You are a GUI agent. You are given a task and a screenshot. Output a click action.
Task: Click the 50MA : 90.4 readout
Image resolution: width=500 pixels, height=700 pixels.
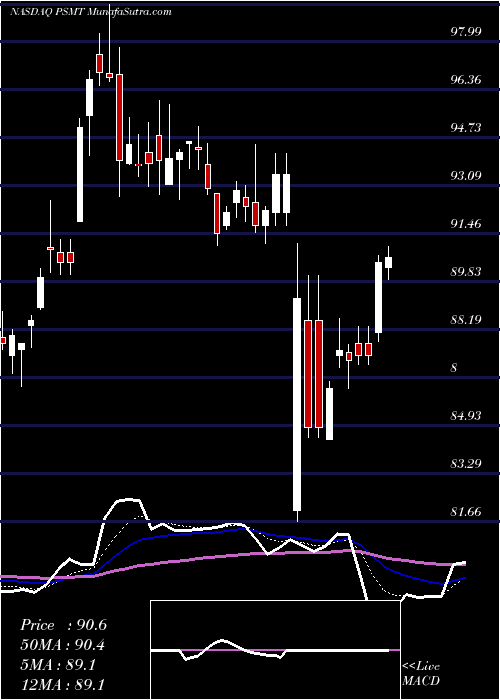click(63, 645)
